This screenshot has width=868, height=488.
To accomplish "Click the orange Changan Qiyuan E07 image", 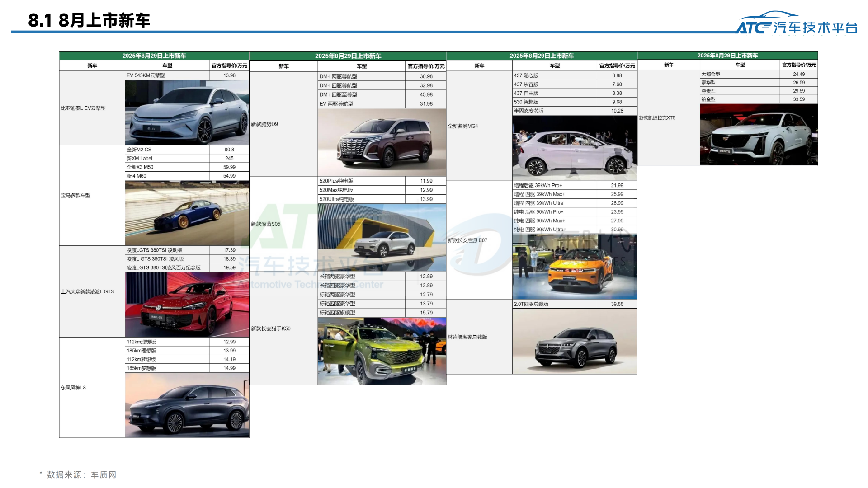I will point(574,267).
